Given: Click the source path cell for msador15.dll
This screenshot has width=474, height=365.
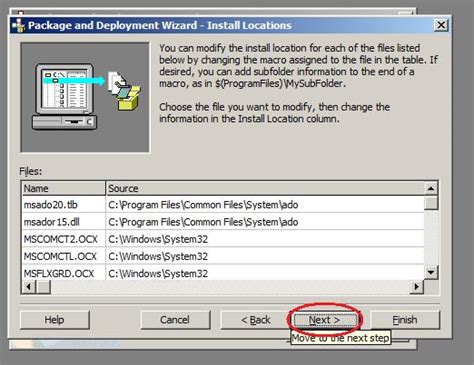Looking at the screenshot, I should tap(265, 222).
